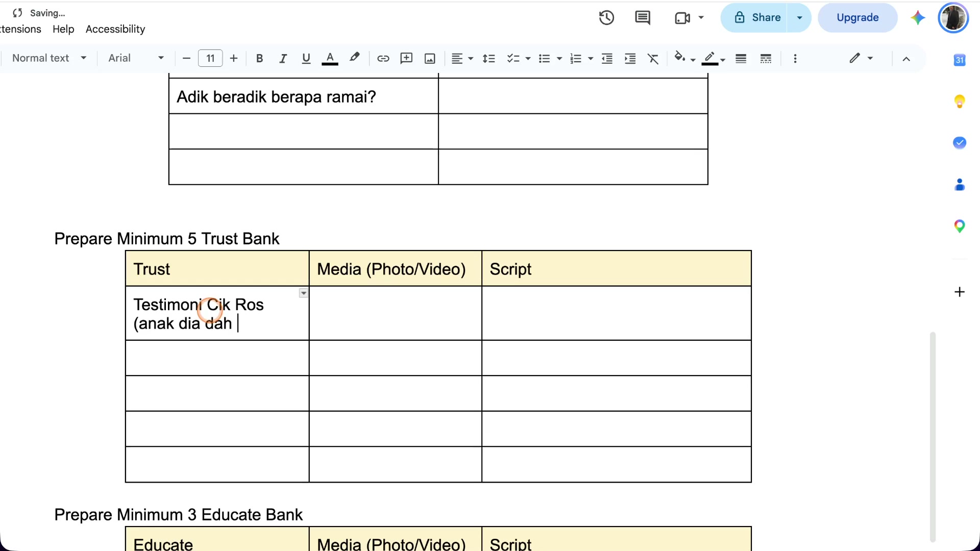This screenshot has height=551, width=980.
Task: Click the Upgrade button
Action: pyautogui.click(x=857, y=18)
